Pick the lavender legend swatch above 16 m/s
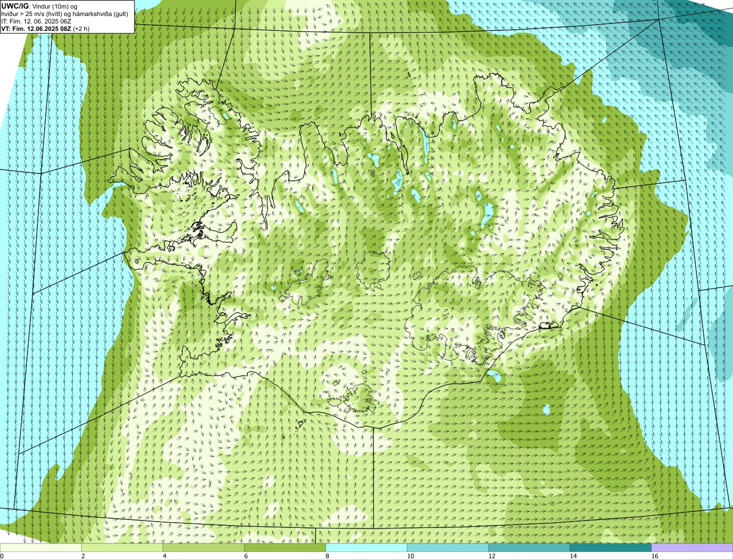This screenshot has width=733, height=560. [692, 548]
